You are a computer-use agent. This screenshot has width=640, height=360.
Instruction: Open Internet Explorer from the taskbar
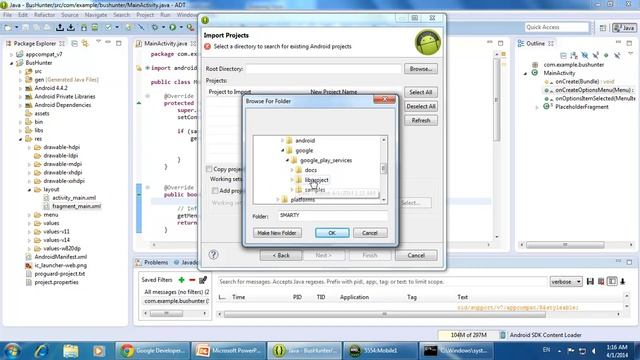tap(41, 351)
